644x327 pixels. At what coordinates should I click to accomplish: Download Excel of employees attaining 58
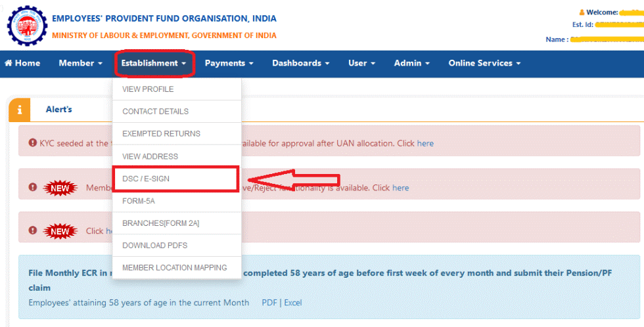(293, 303)
